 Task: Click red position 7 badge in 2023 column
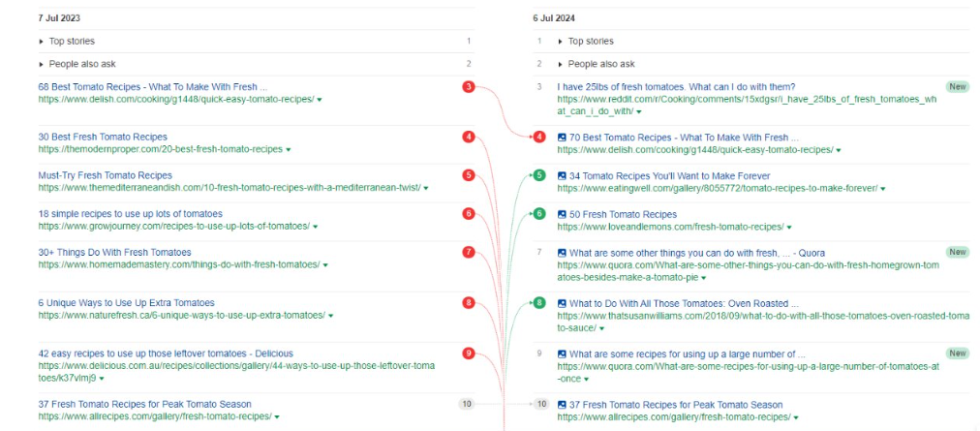pos(469,252)
